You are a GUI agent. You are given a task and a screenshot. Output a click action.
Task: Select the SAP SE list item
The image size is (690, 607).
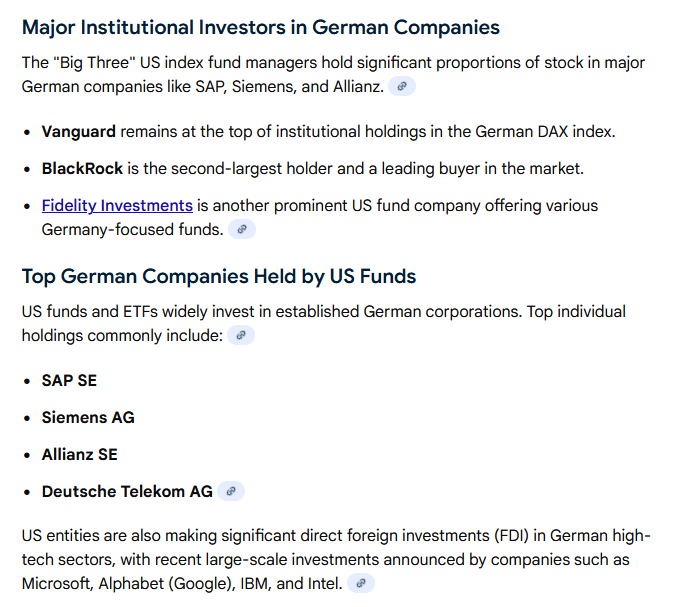[69, 380]
